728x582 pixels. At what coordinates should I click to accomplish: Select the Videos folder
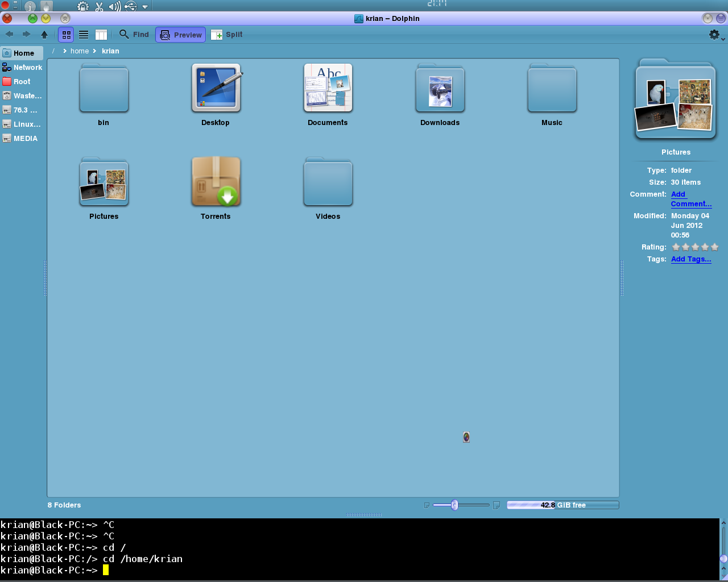click(328, 189)
